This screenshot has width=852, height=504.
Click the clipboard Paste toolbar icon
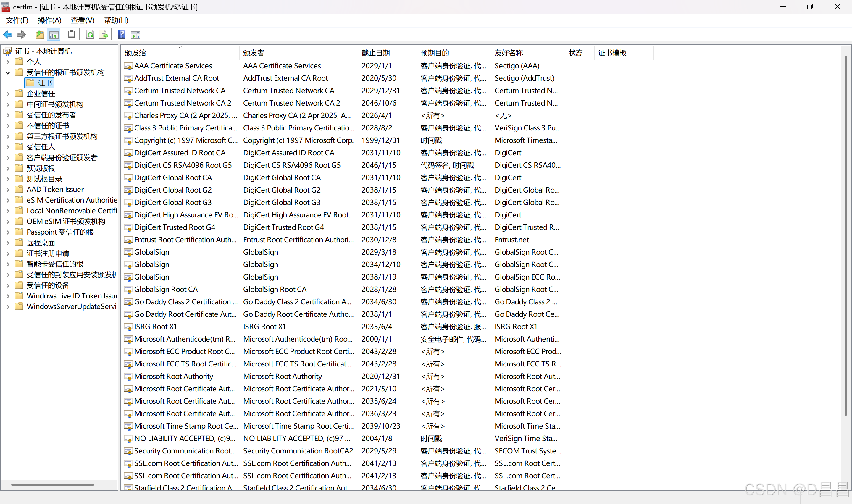coord(71,35)
